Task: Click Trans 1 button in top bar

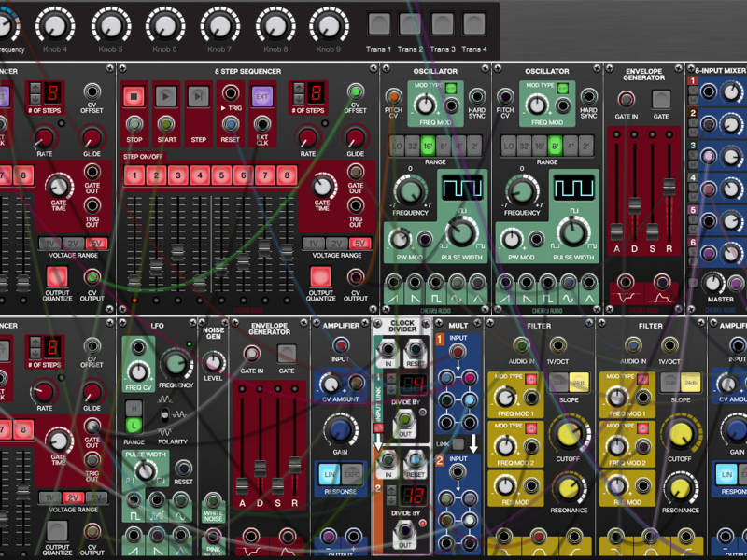Action: coord(379,24)
